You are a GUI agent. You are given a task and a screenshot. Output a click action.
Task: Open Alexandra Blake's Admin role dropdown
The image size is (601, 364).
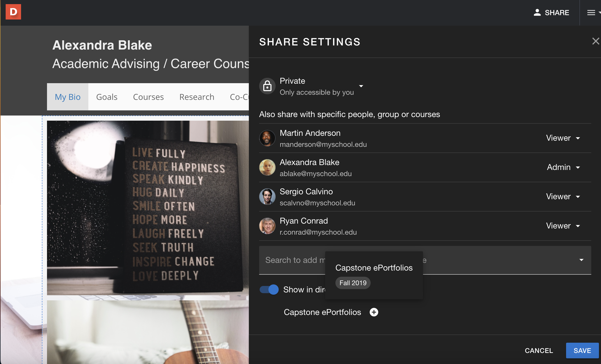(563, 167)
